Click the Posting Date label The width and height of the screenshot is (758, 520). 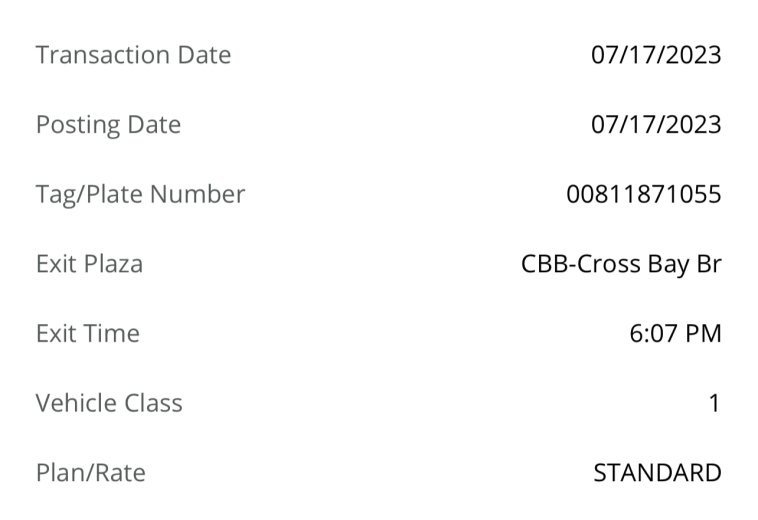pyautogui.click(x=108, y=125)
